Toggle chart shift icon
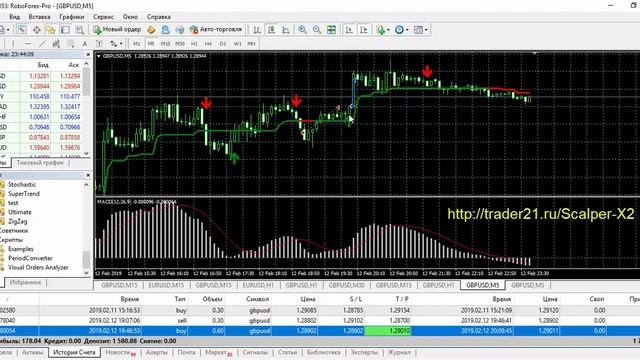This screenshot has width=640, height=360. (x=363, y=29)
